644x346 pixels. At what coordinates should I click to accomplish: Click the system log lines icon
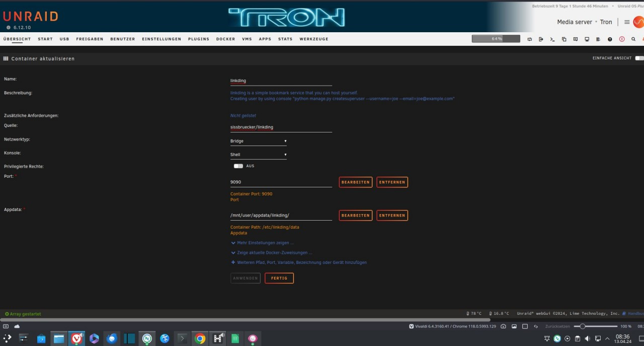point(598,39)
